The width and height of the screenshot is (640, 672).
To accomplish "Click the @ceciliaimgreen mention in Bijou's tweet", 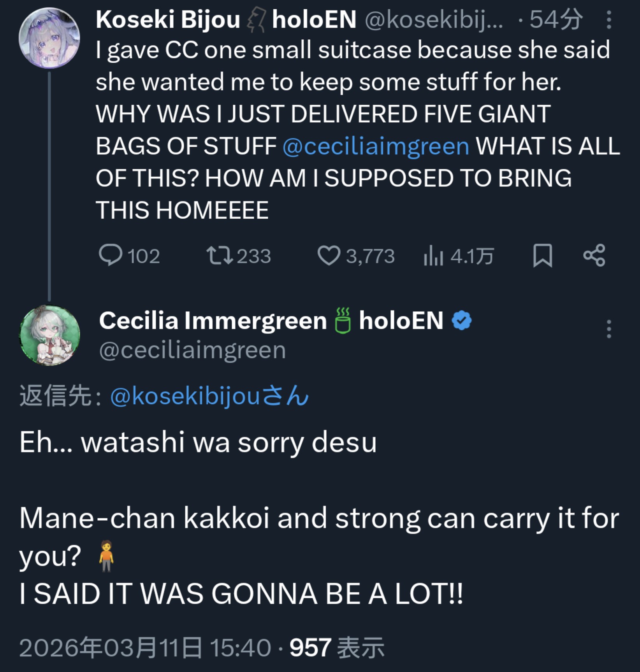I will 376,146.
